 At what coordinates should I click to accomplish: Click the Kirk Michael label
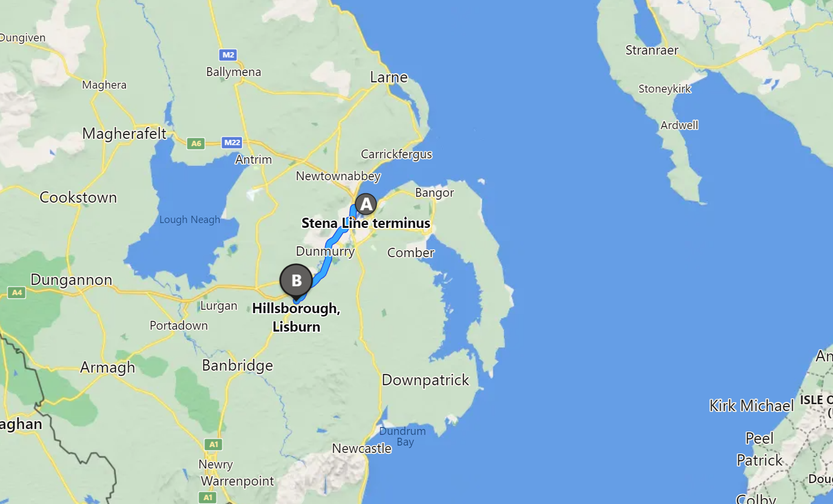point(752,406)
